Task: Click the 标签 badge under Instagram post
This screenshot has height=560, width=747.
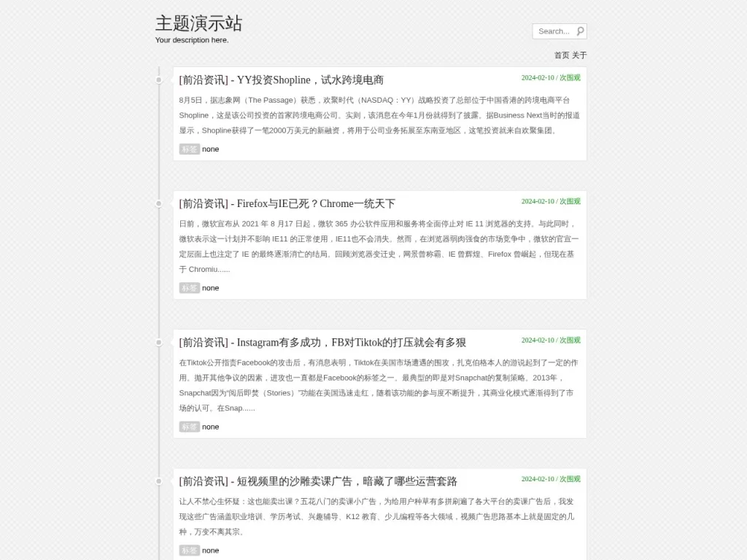Action: (x=190, y=427)
